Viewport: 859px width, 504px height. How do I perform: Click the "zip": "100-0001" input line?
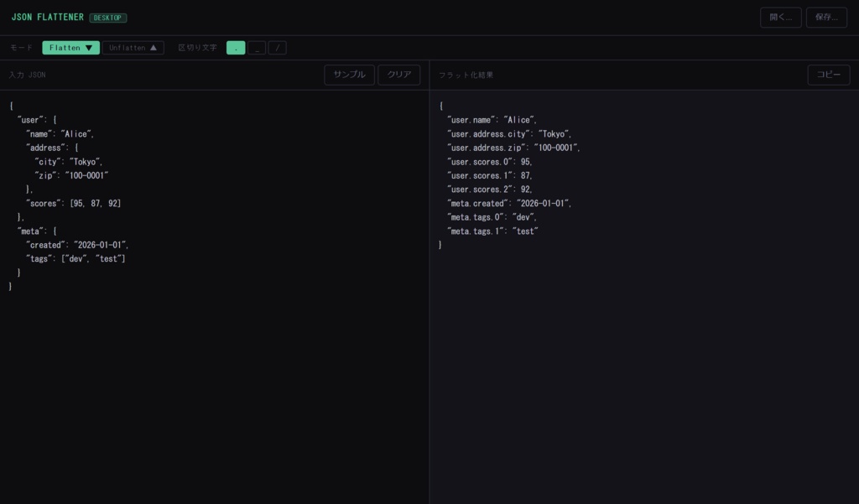coord(71,175)
